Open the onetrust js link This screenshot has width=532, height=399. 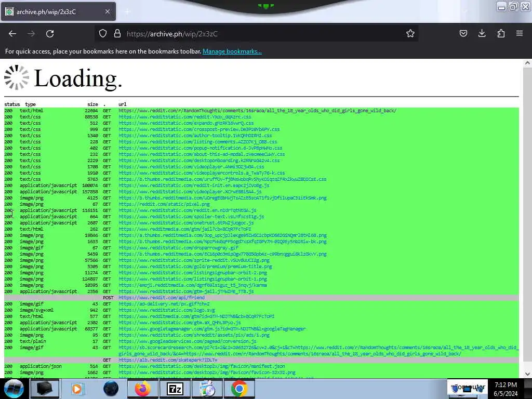pyautogui.click(x=186, y=223)
